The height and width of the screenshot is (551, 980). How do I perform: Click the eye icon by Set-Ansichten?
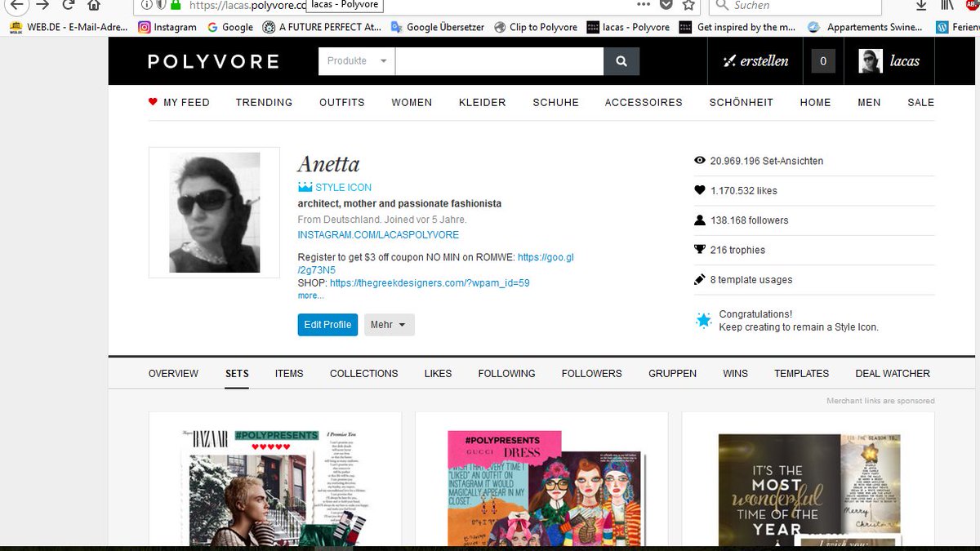pos(699,161)
